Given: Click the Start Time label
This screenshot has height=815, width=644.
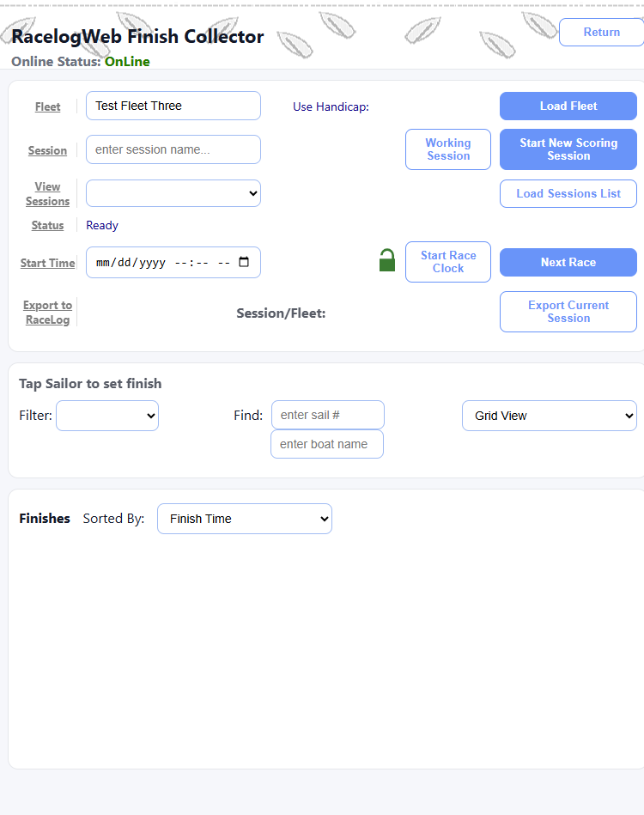Looking at the screenshot, I should (48, 263).
